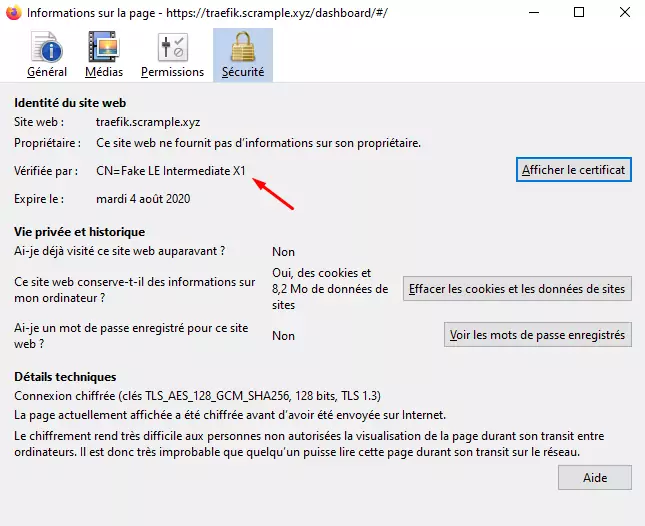Click the 'Expire le :' label
Image resolution: width=645 pixels, height=526 pixels.
coord(39,199)
